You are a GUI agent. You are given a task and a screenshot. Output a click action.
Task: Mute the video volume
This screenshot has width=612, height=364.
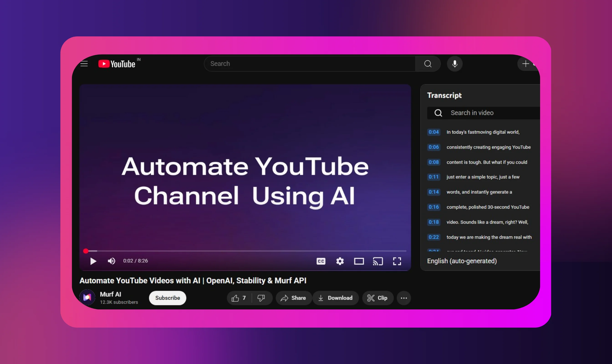click(112, 261)
